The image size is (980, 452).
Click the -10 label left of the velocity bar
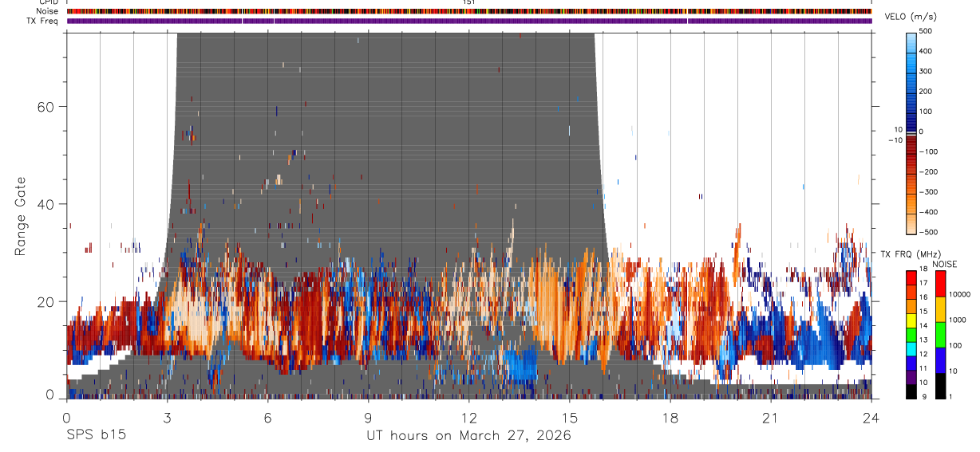point(895,140)
